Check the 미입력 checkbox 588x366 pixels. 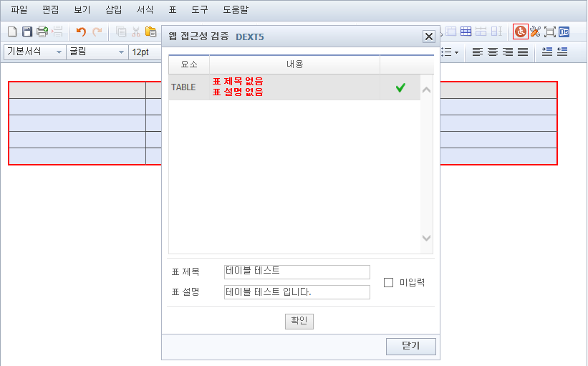(x=388, y=282)
